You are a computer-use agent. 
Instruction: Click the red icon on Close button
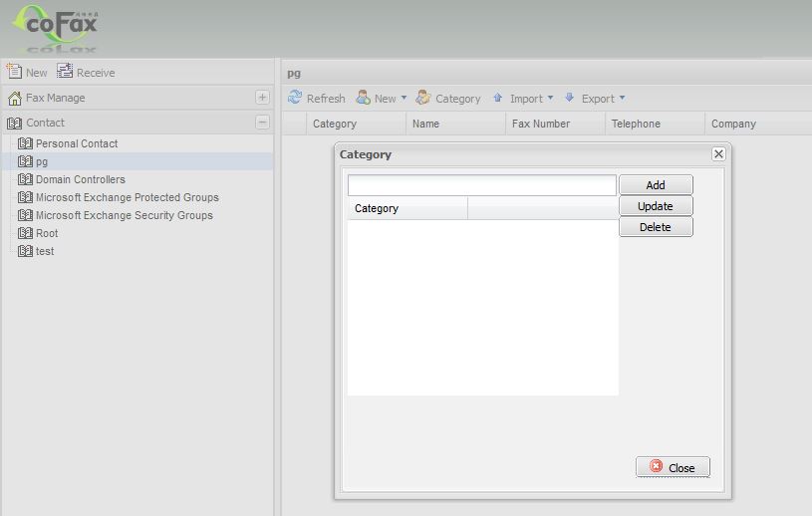coord(657,466)
